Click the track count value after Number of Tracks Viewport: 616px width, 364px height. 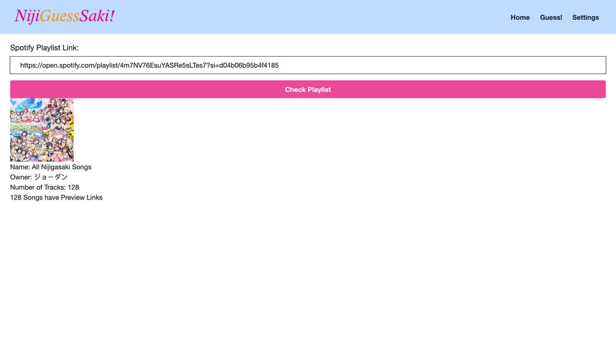click(73, 187)
